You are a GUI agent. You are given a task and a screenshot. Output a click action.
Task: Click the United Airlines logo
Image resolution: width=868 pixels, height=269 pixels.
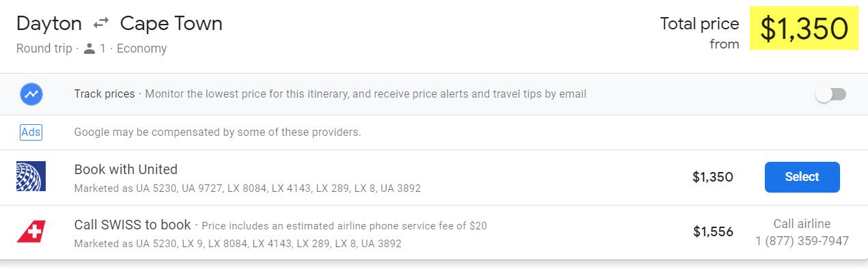[x=31, y=176]
